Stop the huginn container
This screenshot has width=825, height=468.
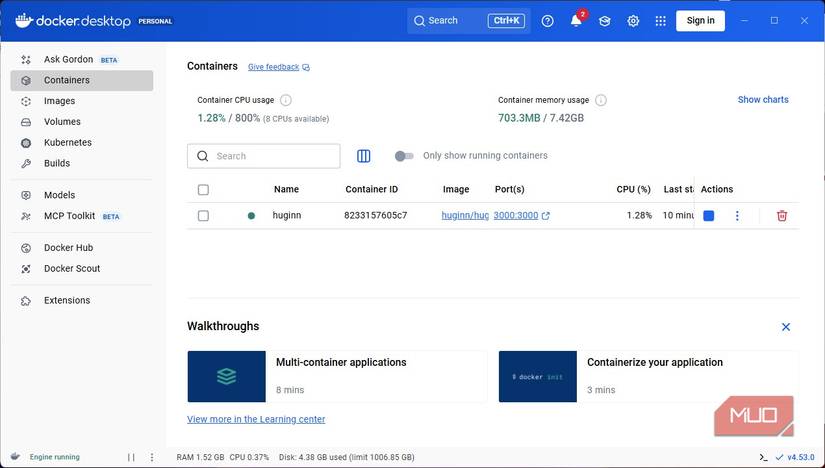click(709, 215)
